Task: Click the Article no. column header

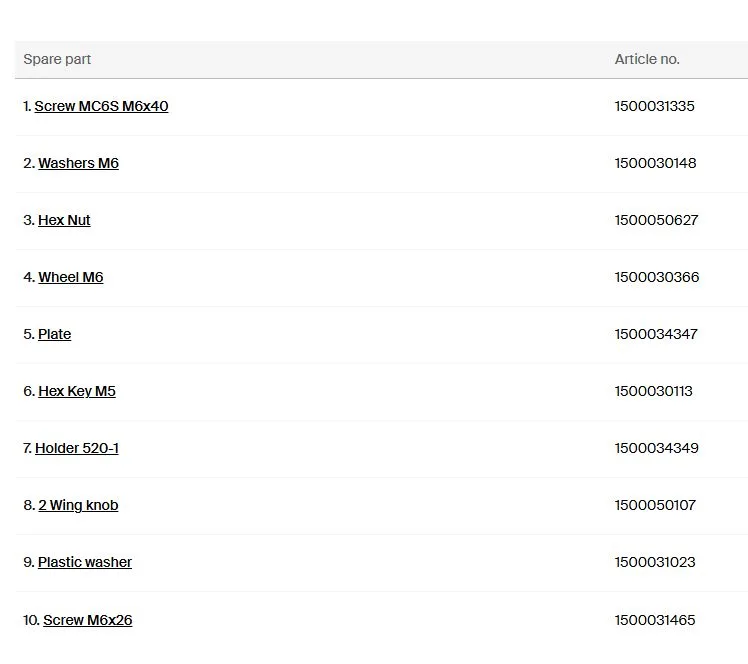Action: tap(647, 59)
